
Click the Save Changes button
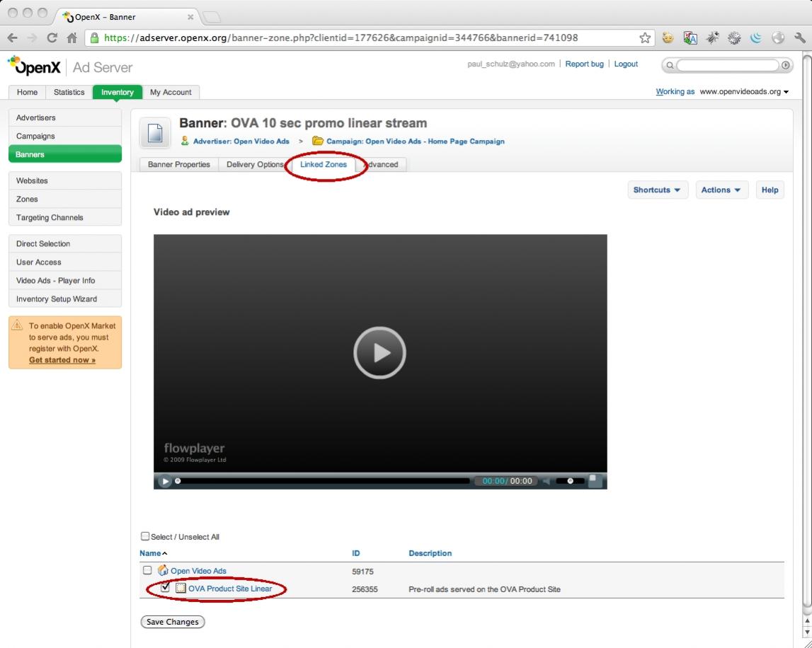173,622
